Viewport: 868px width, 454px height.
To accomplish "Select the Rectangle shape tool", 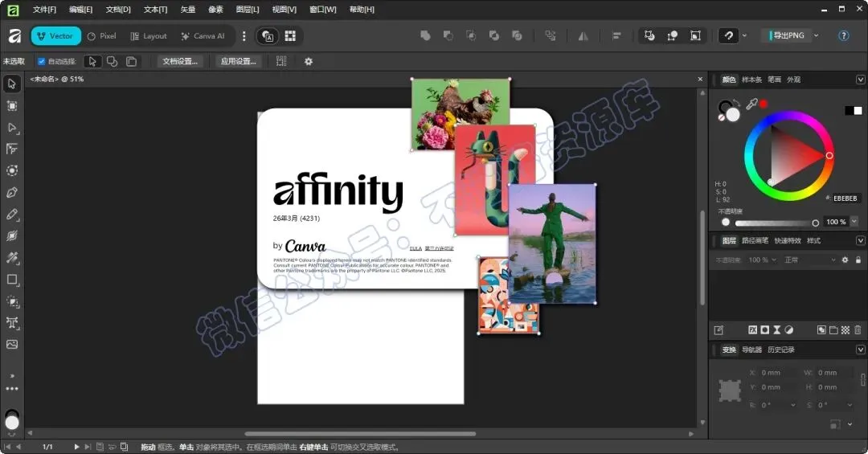I will pos(11,280).
